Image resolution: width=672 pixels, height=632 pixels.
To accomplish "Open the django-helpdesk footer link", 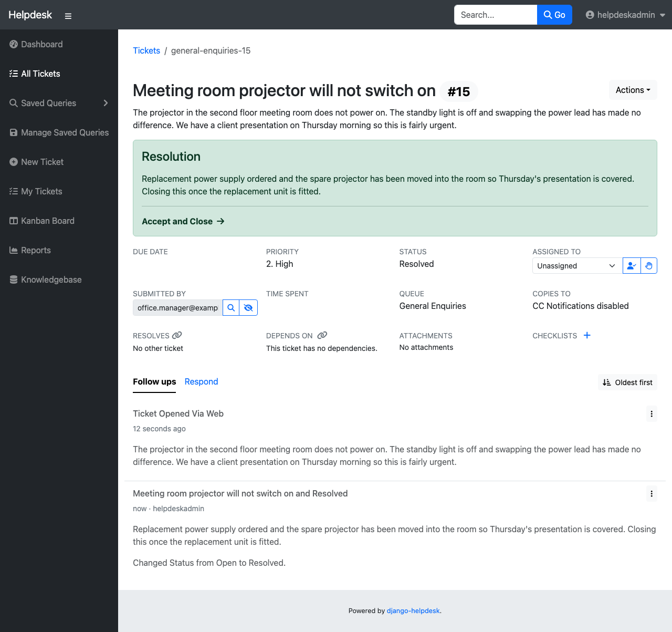I will [413, 610].
